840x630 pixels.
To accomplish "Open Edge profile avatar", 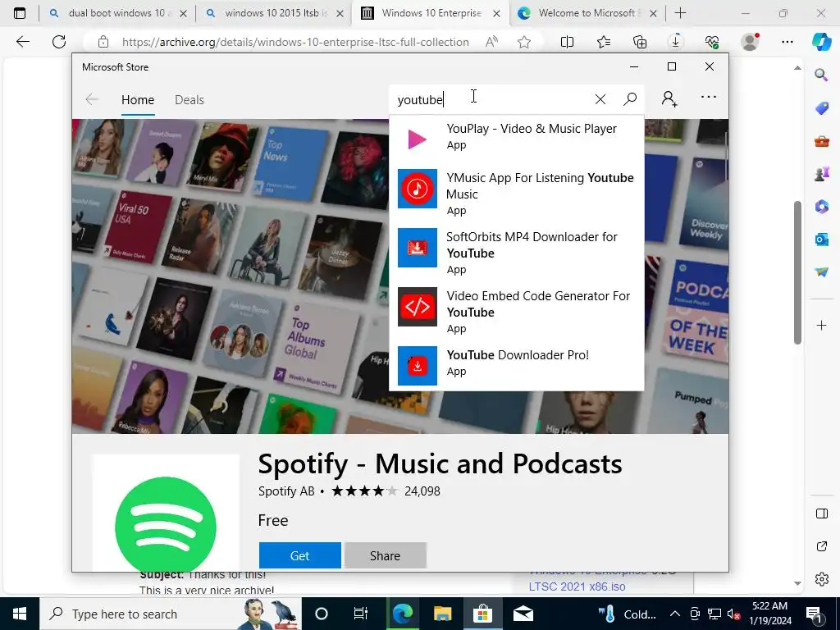I will (x=750, y=41).
